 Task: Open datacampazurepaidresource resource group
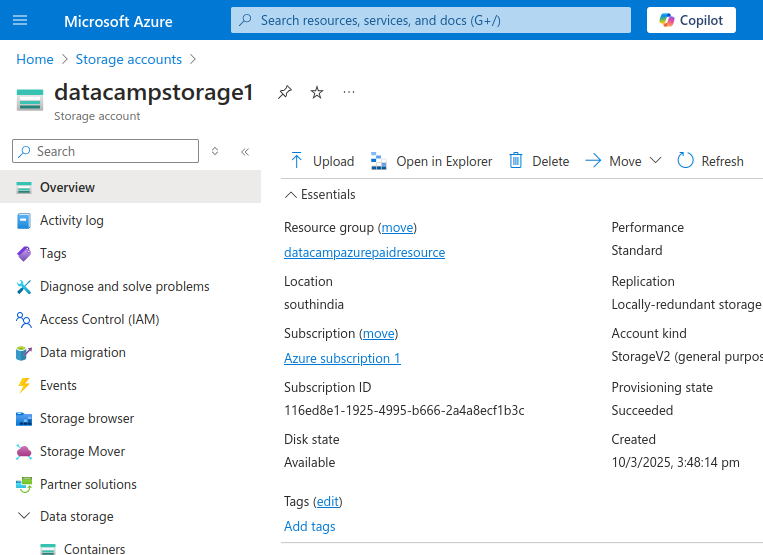pos(364,252)
